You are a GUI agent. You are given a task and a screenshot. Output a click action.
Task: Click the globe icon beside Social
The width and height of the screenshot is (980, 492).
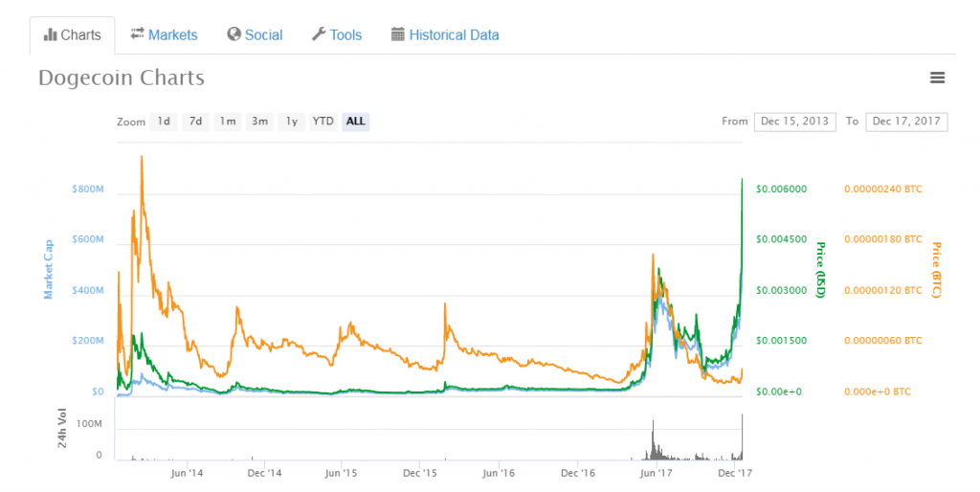tap(234, 34)
